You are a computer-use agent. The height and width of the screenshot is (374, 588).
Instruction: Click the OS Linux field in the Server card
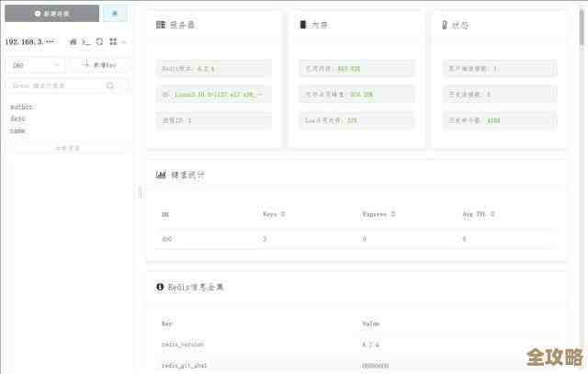click(214, 95)
